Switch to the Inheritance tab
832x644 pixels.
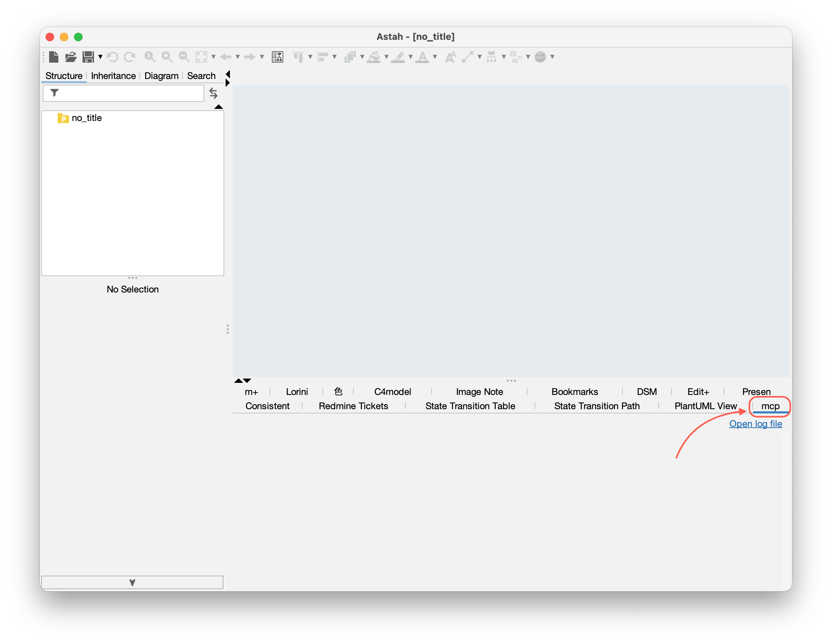[113, 75]
